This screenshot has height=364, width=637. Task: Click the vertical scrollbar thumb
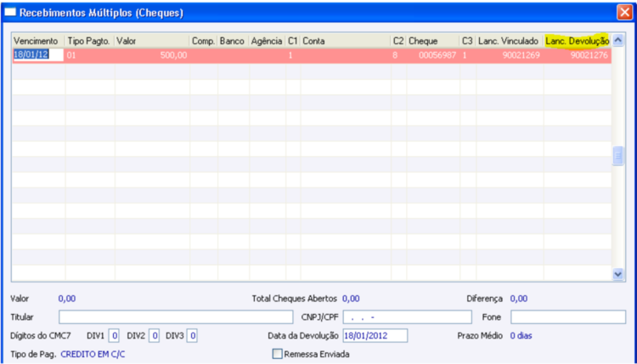(618, 155)
